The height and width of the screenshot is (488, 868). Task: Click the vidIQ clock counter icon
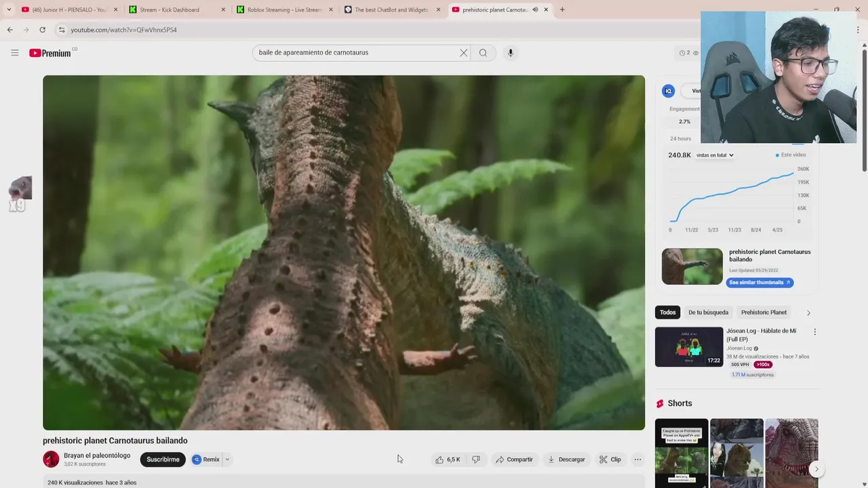click(x=682, y=53)
